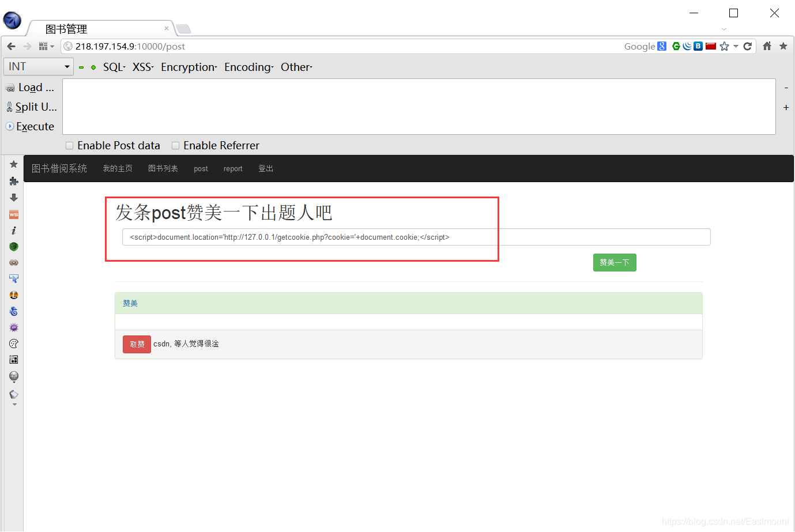The height and width of the screenshot is (532, 795).
Task: Expand the INT dropdown in HackBar
Action: pyautogui.click(x=39, y=67)
